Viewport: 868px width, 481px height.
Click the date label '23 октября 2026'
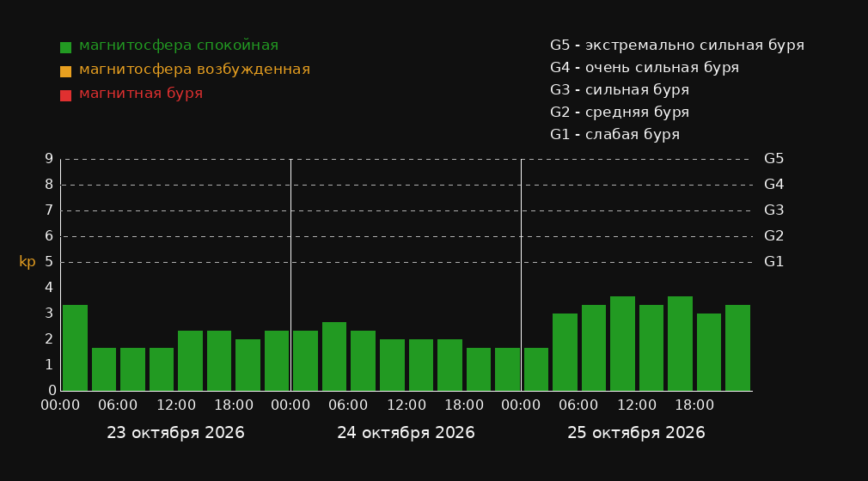coord(175,433)
